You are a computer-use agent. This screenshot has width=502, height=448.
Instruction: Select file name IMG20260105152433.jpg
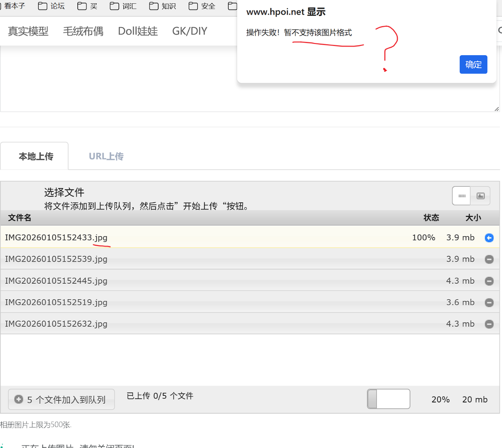coord(56,237)
